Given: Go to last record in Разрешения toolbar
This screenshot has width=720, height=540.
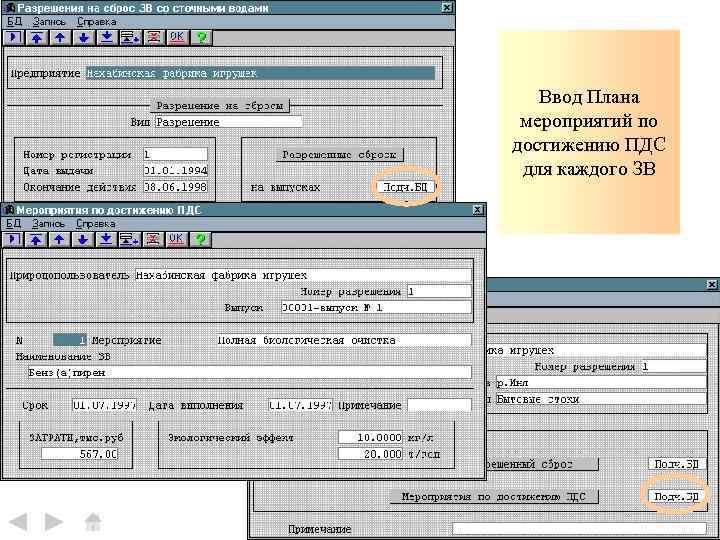Looking at the screenshot, I should point(107,37).
